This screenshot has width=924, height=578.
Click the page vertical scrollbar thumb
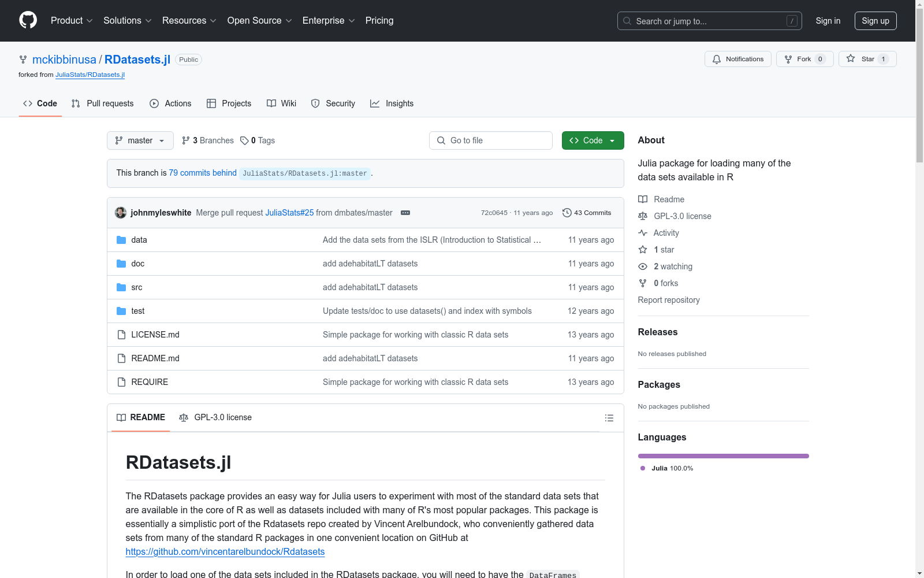click(919, 85)
